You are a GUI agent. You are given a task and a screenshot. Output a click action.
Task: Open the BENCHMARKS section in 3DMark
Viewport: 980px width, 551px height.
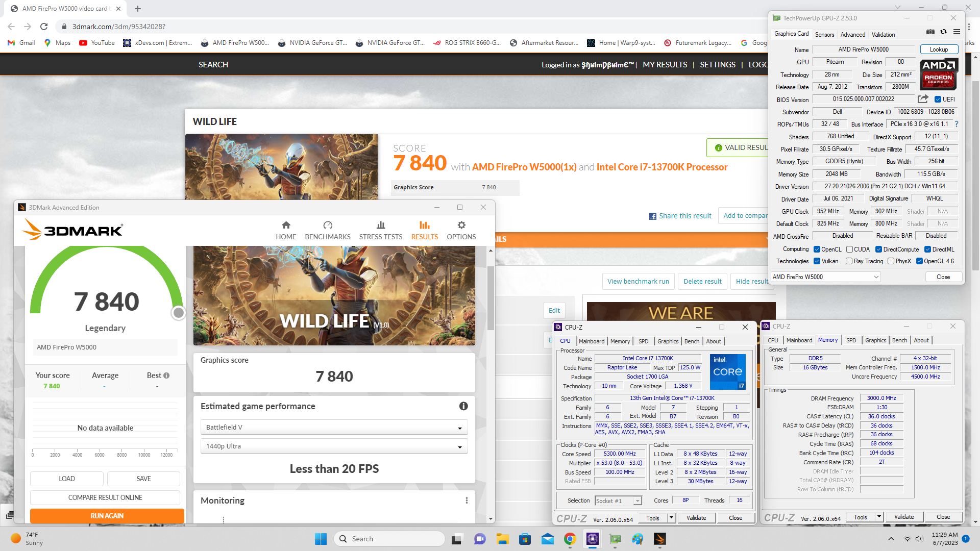[x=328, y=231]
